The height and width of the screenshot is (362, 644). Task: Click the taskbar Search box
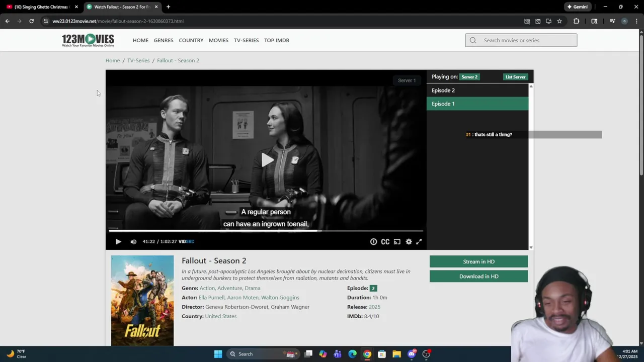(263, 354)
